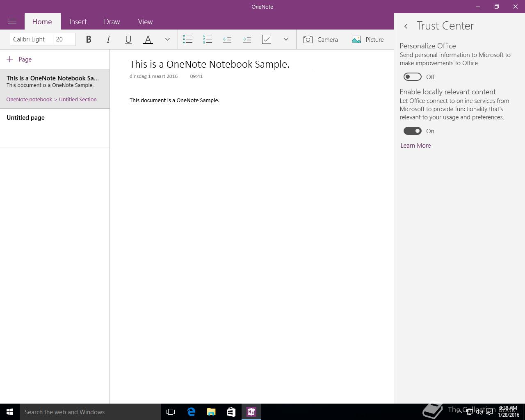The width and height of the screenshot is (525, 420).
Task: Click the page date dinsdag 1 maart 2016
Action: (153, 76)
